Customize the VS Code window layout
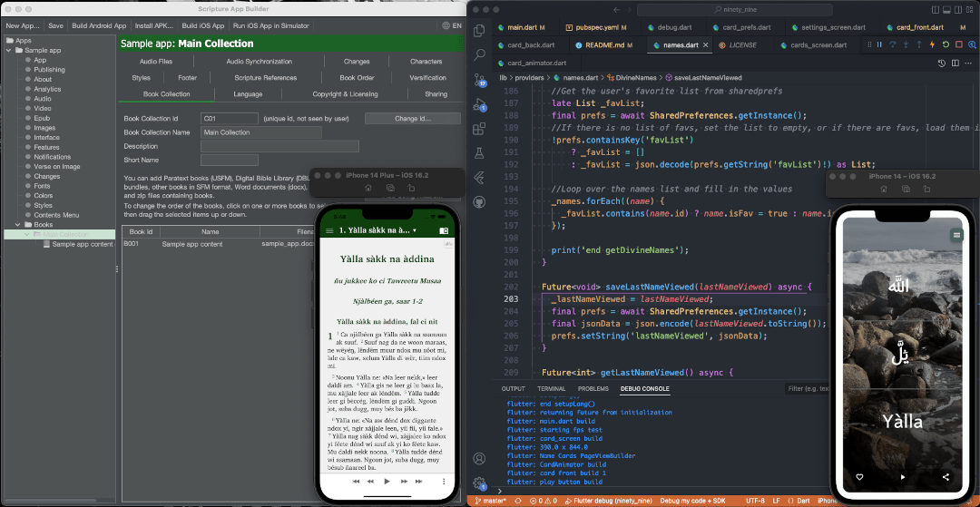This screenshot has width=980, height=507. [967, 10]
